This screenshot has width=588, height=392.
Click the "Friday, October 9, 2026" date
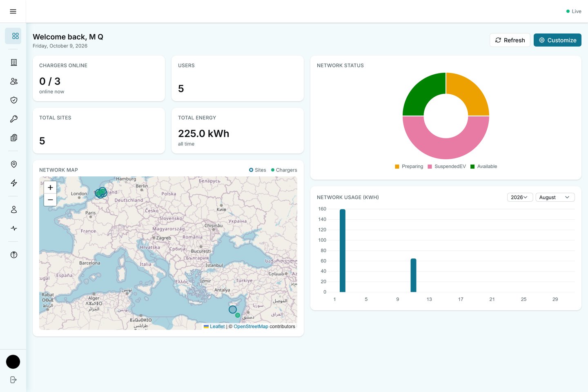(60, 46)
